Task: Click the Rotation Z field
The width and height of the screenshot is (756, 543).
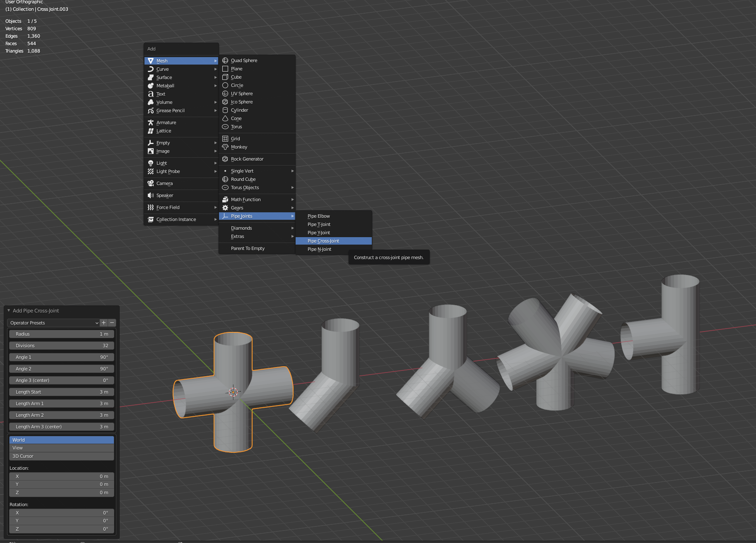Action: pyautogui.click(x=62, y=529)
